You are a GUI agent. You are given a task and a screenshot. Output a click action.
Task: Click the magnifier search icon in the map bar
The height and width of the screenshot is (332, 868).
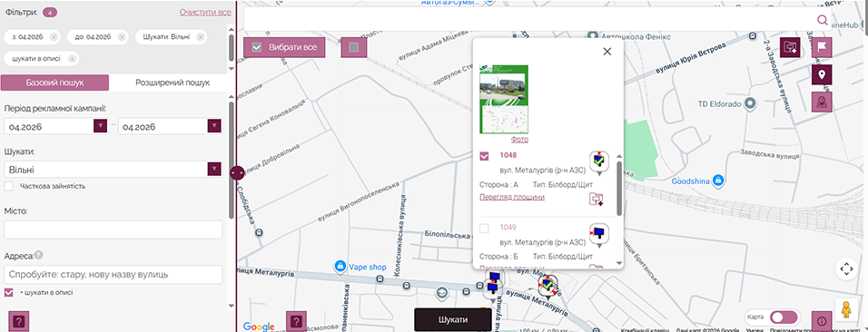click(x=823, y=21)
